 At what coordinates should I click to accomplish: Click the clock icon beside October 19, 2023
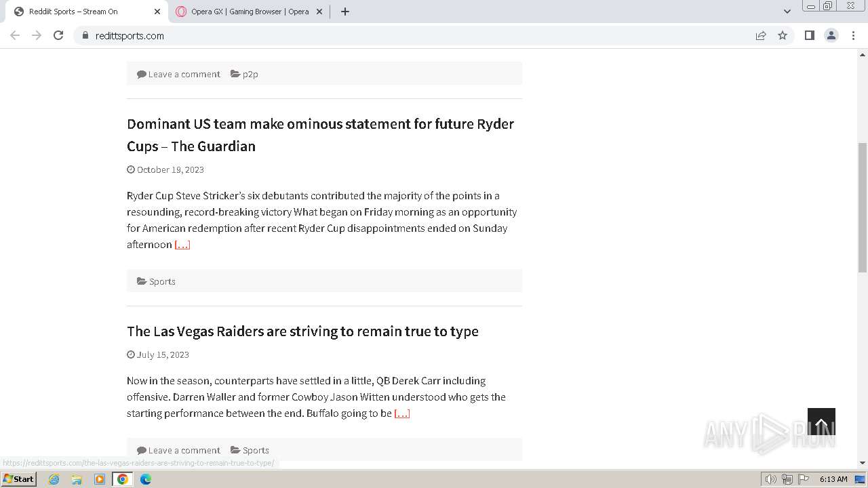coord(131,169)
